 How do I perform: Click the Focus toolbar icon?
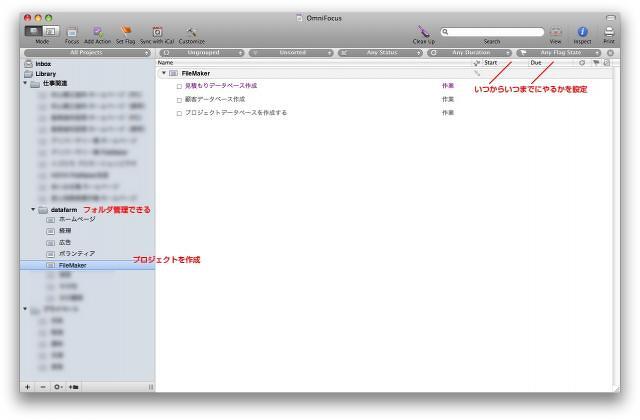[72, 32]
